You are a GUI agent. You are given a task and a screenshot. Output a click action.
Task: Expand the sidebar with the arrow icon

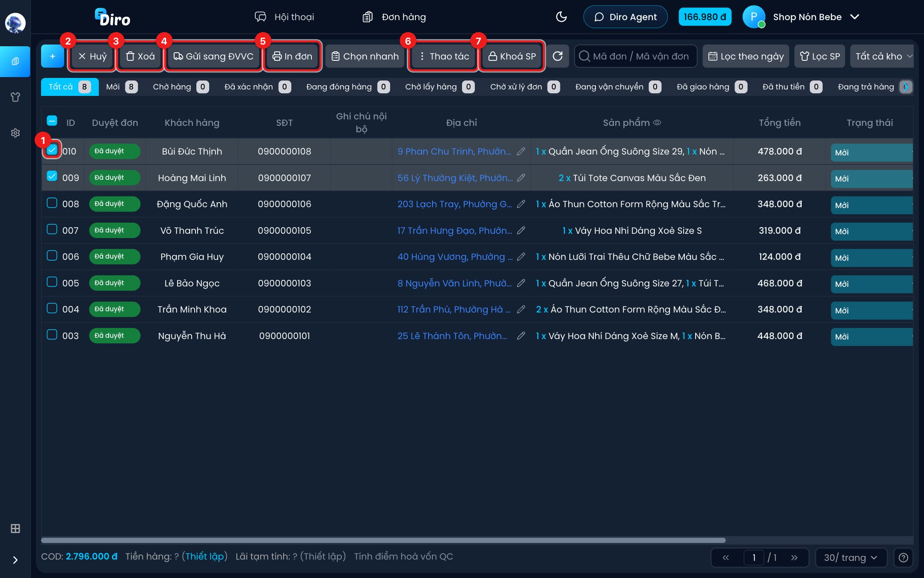click(x=15, y=560)
